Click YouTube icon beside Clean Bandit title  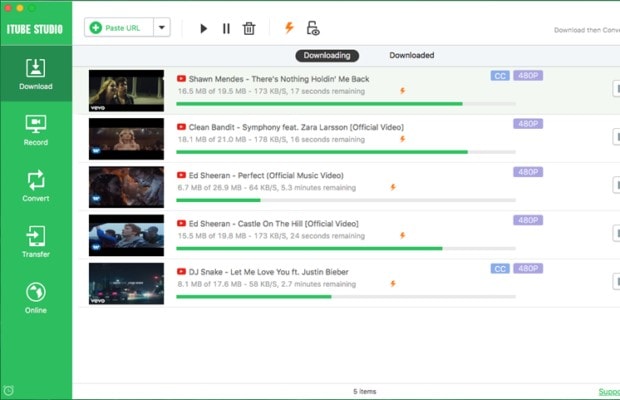pyautogui.click(x=181, y=127)
